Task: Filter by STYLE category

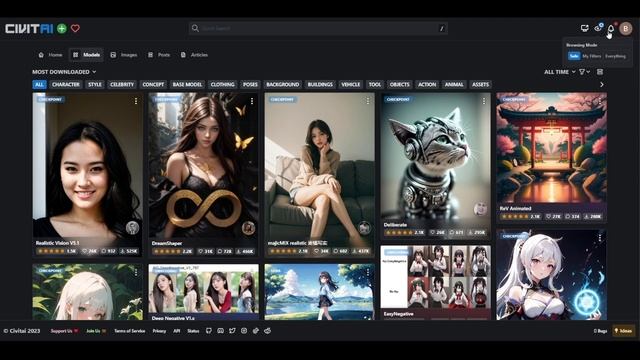Action: click(95, 84)
